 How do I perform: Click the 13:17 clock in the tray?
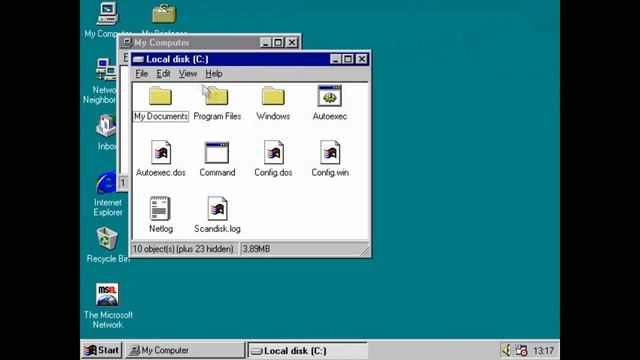(x=544, y=351)
